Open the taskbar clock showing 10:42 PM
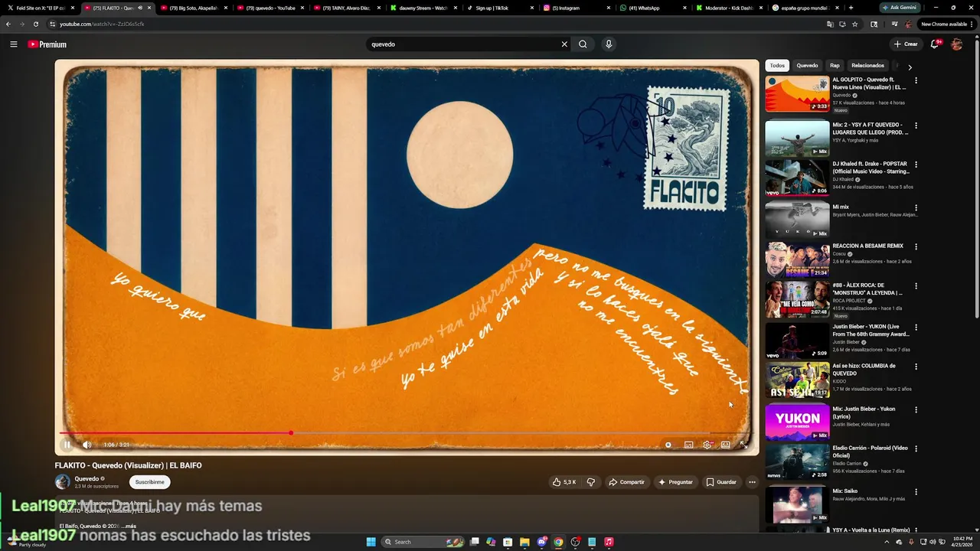The width and height of the screenshot is (980, 551). click(962, 542)
